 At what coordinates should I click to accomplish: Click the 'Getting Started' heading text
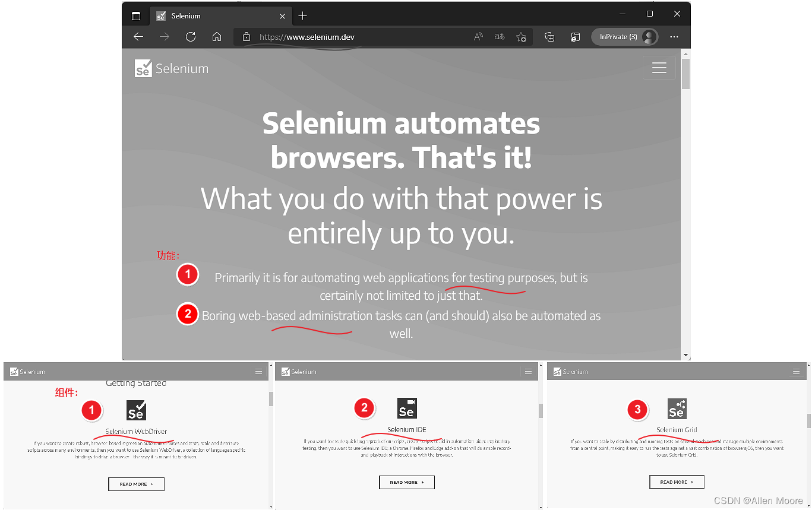tap(136, 384)
